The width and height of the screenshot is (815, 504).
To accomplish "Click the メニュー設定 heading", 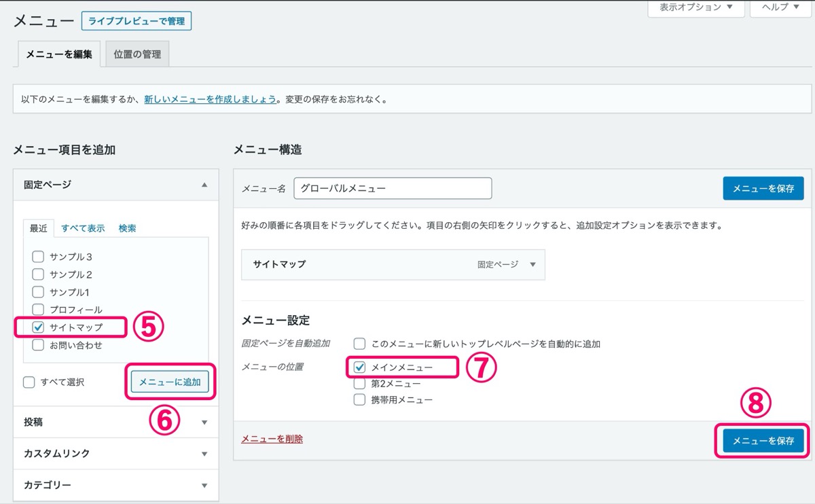I will (x=276, y=320).
